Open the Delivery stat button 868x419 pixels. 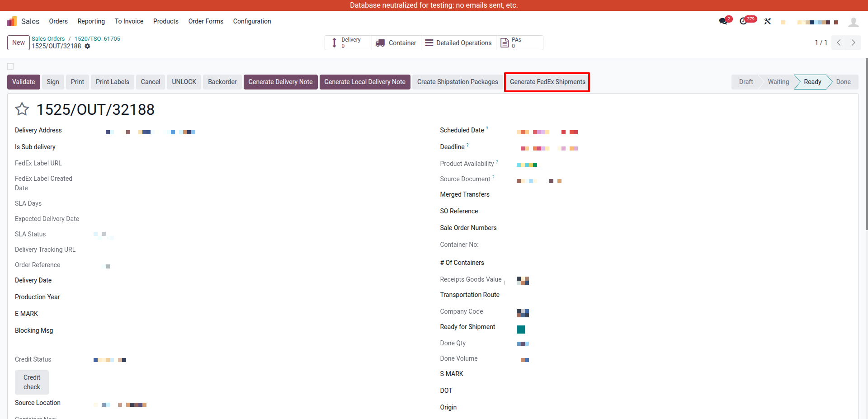click(348, 42)
